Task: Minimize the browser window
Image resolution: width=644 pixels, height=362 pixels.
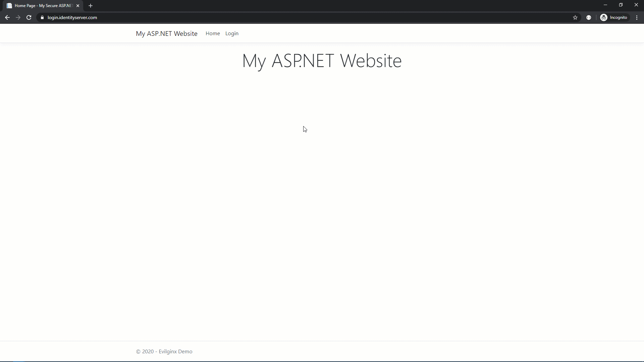Action: click(605, 5)
